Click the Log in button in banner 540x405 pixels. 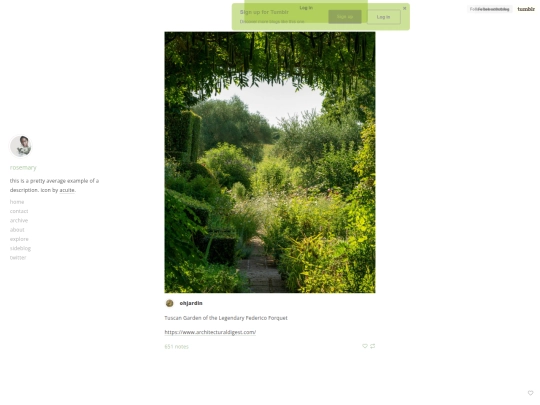[383, 17]
